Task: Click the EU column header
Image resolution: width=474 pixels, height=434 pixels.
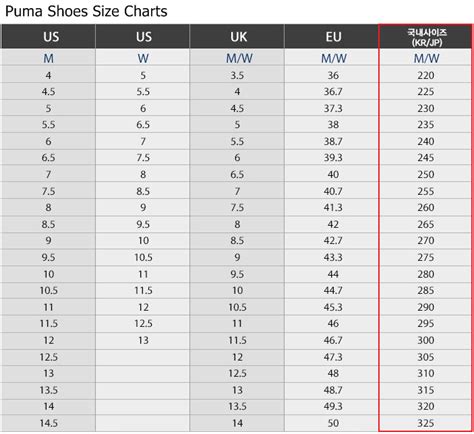Action: (332, 37)
